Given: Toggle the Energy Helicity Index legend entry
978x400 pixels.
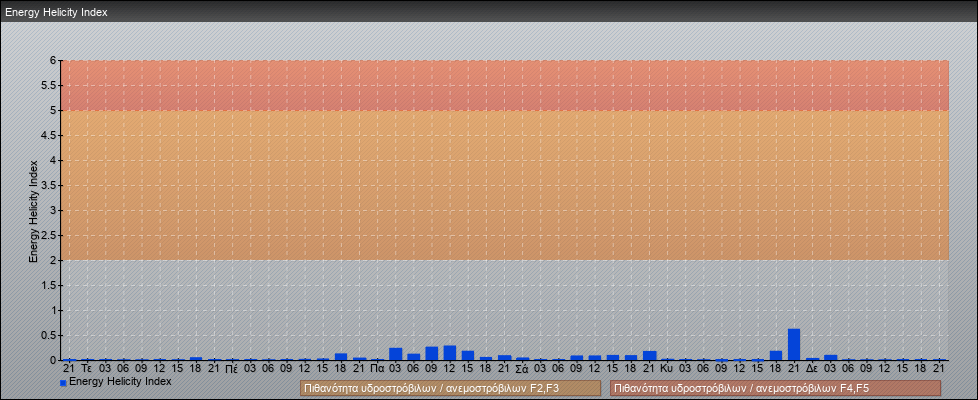Looking at the screenshot, I should [115, 381].
